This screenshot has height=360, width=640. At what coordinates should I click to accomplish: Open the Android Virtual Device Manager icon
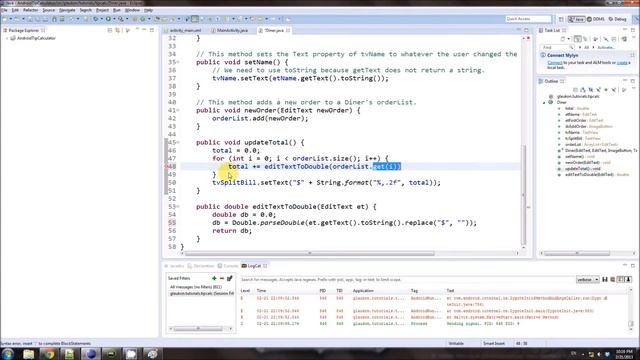pos(62,19)
